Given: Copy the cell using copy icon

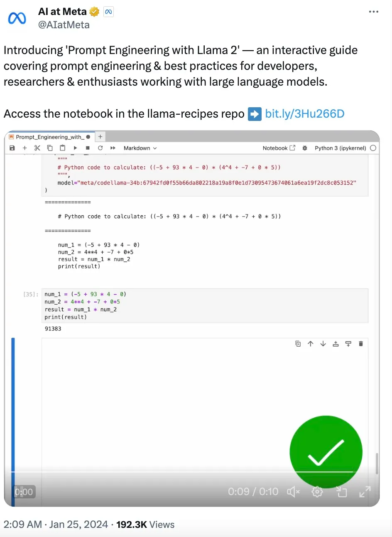Looking at the screenshot, I should 50,148.
